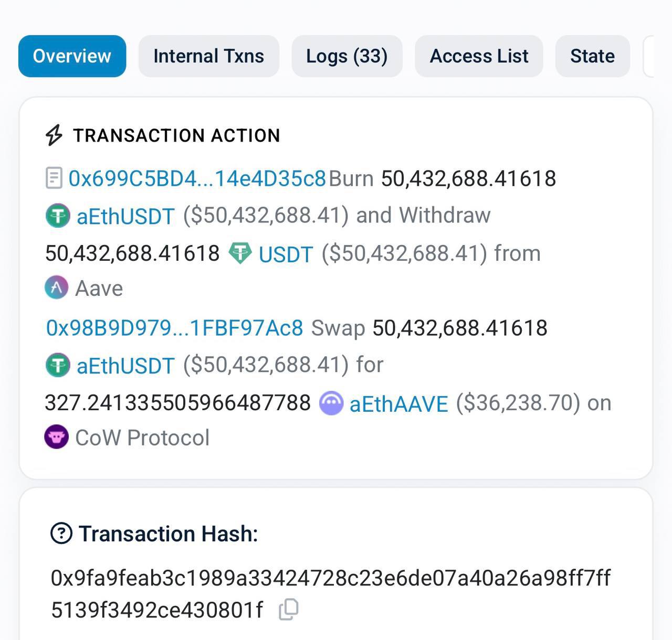This screenshot has height=640, width=672.
Task: Open address 0x98B9D979...1FBF97Ac8 link
Action: tap(175, 328)
